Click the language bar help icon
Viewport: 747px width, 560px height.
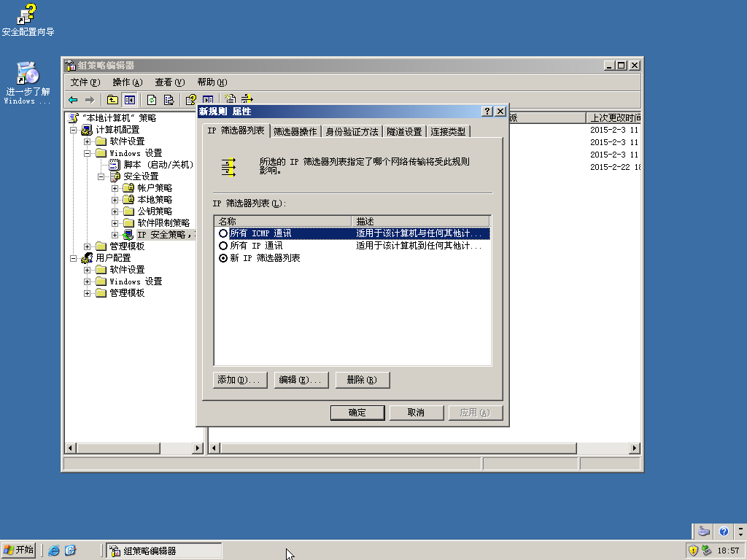click(x=724, y=531)
